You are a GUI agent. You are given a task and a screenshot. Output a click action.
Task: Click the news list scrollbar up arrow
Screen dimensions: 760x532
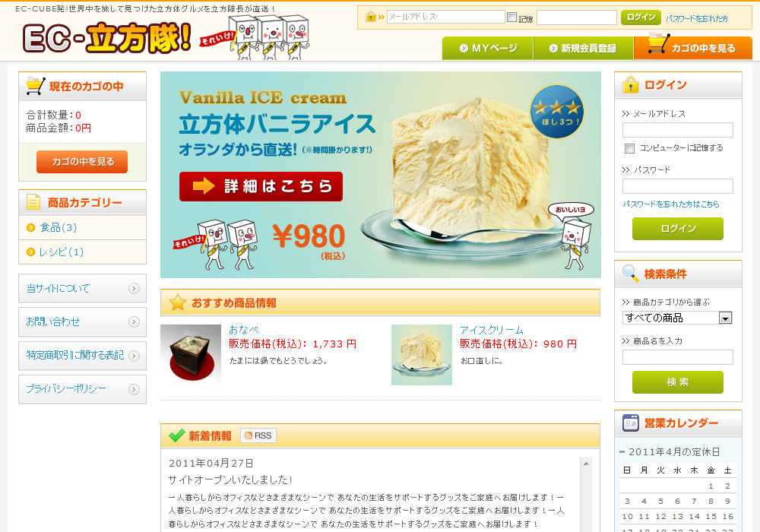point(586,464)
